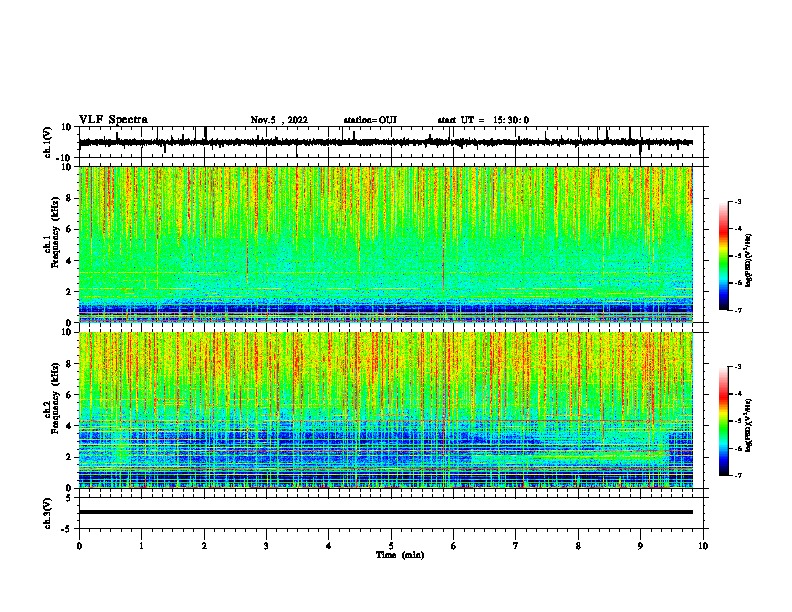Click the time axis tick label "6"
Screen dimensions: 792x612
(454, 546)
